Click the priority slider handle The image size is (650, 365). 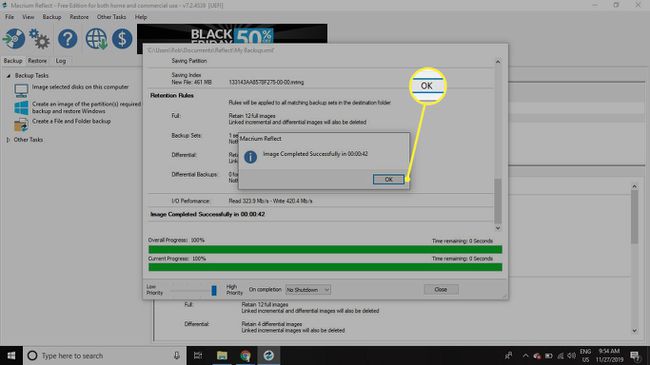click(214, 290)
